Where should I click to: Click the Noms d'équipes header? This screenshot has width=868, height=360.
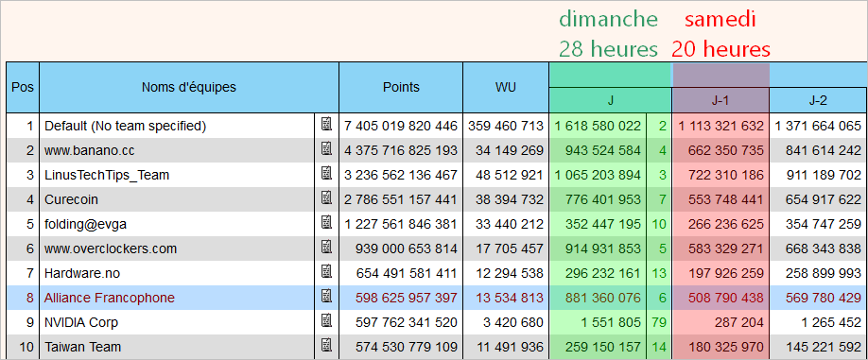coord(189,87)
